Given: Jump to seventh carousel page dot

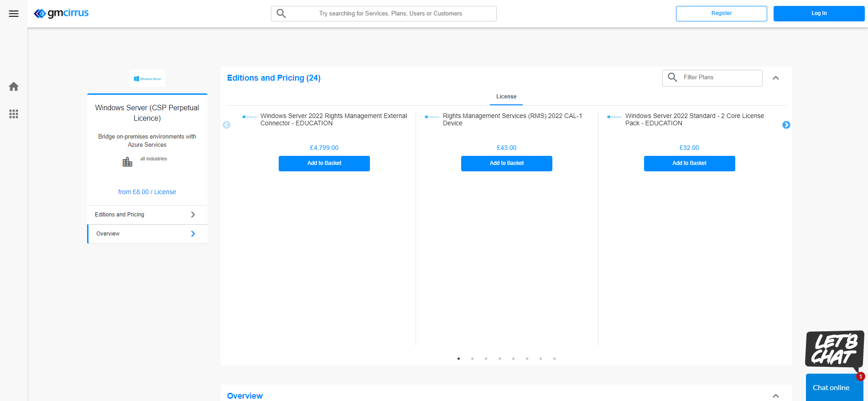Looking at the screenshot, I should click(541, 359).
